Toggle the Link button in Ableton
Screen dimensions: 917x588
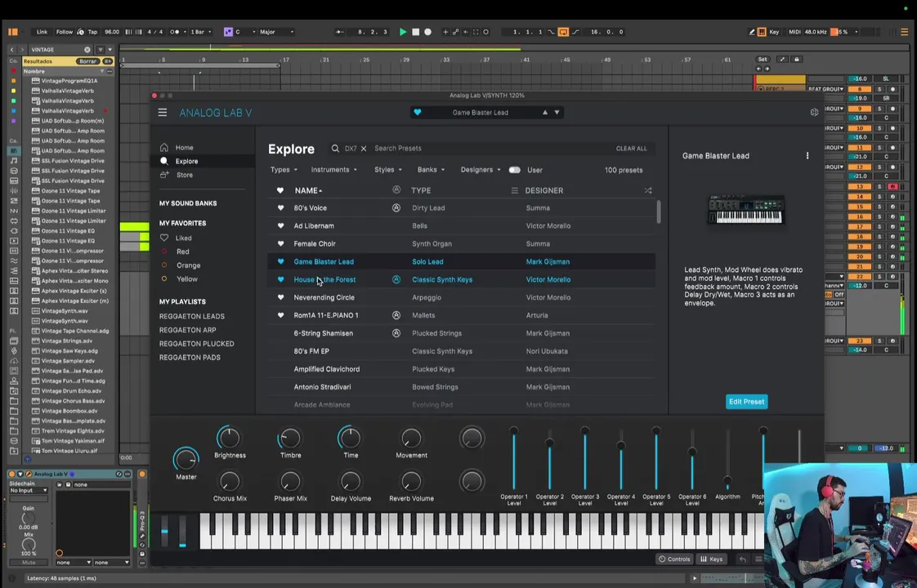42,32
